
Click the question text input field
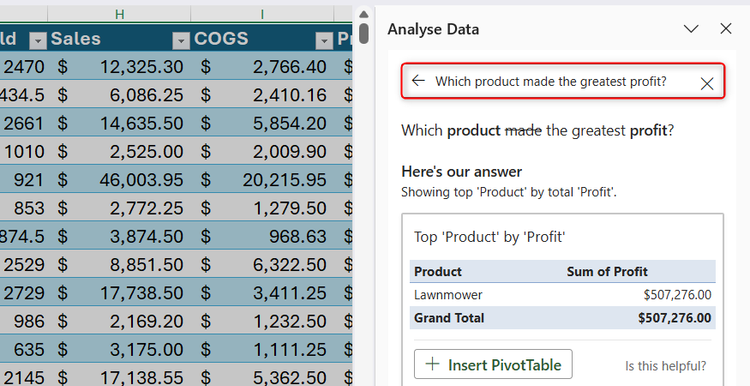(563, 81)
